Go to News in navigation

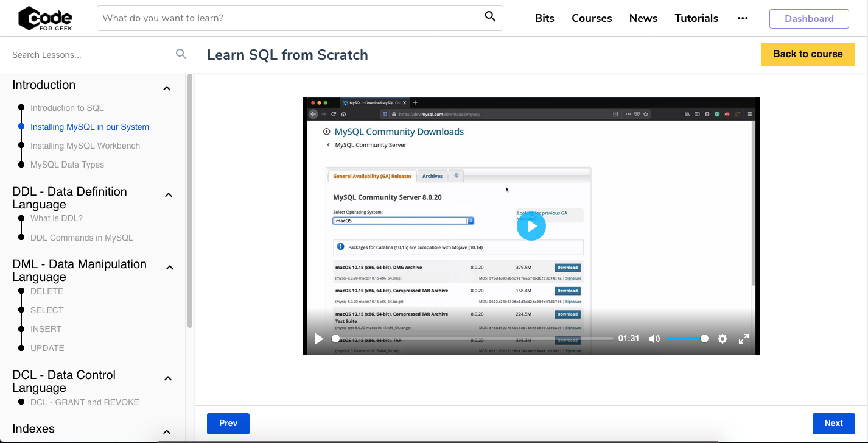point(643,18)
